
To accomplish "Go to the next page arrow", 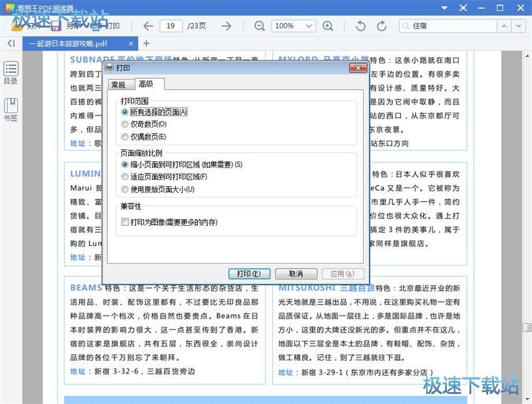I will point(226,26).
